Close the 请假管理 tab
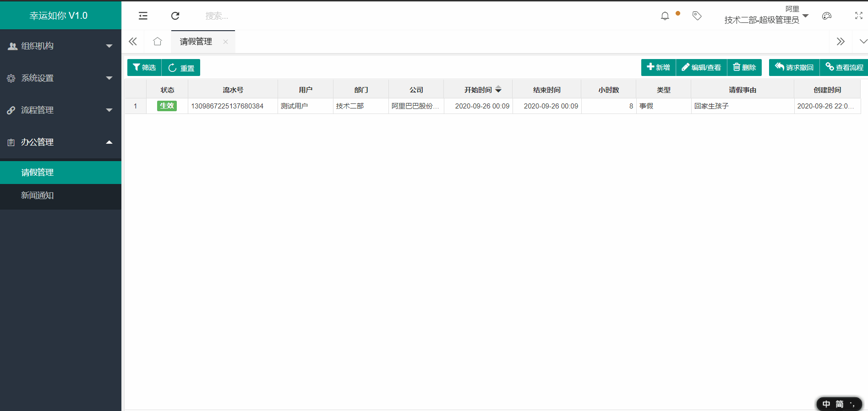 pos(225,42)
